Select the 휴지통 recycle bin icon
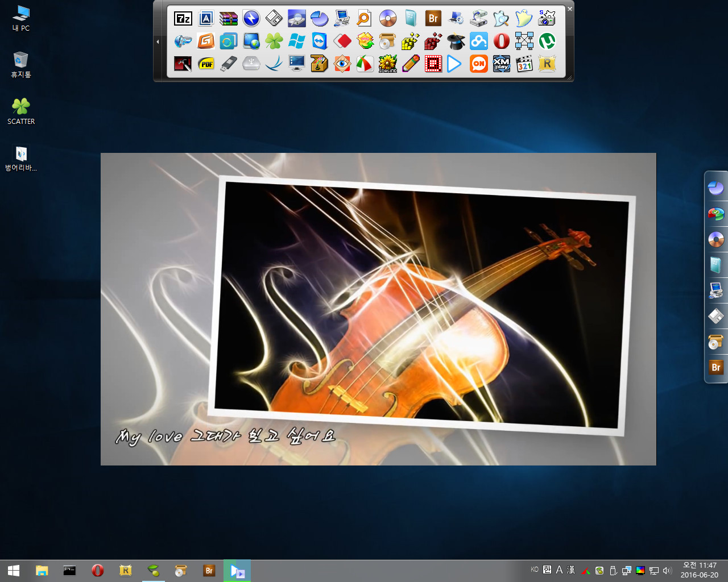The height and width of the screenshot is (582, 728). tap(21, 65)
